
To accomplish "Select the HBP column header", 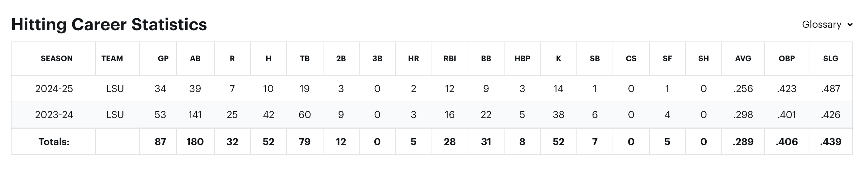I will click(522, 59).
